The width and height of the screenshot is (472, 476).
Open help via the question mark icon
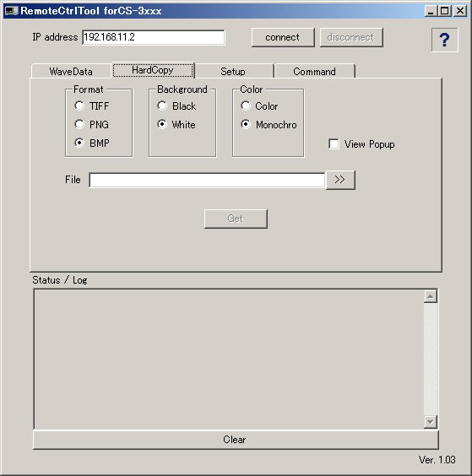[444, 40]
